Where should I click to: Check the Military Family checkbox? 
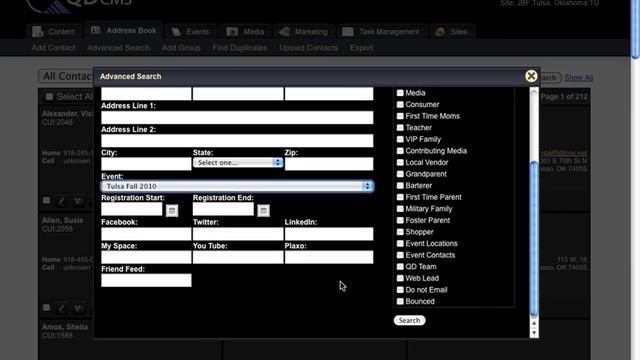pyautogui.click(x=400, y=209)
